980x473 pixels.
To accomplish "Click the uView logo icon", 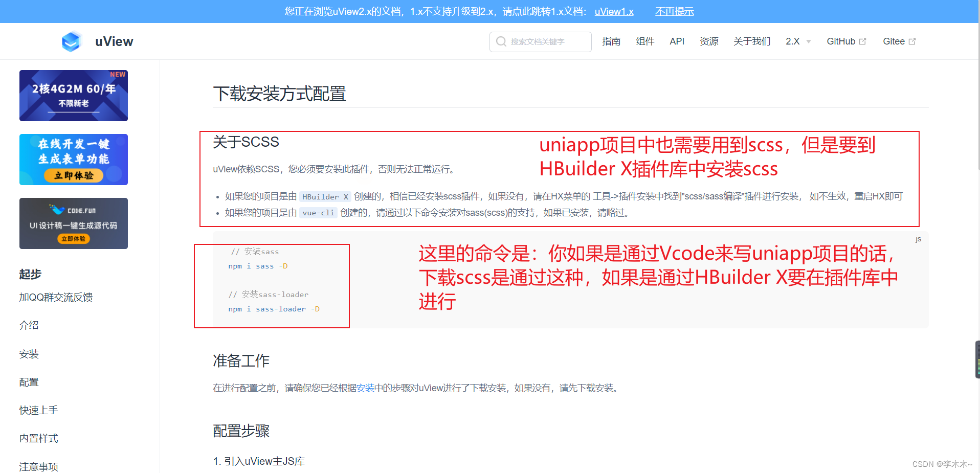I will (72, 41).
